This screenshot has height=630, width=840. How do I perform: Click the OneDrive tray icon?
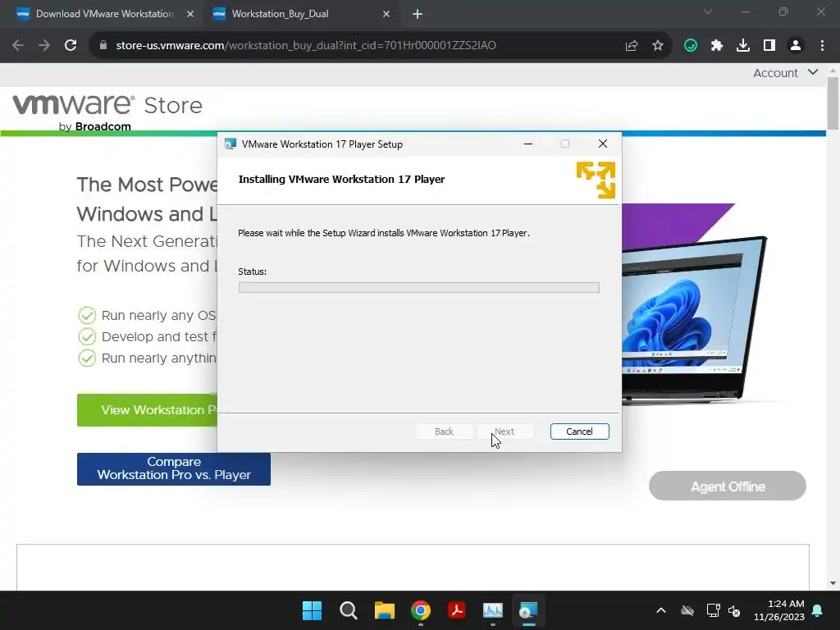[687, 610]
